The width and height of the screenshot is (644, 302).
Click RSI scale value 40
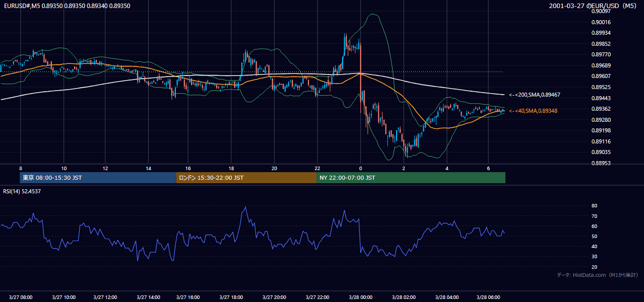(595, 246)
